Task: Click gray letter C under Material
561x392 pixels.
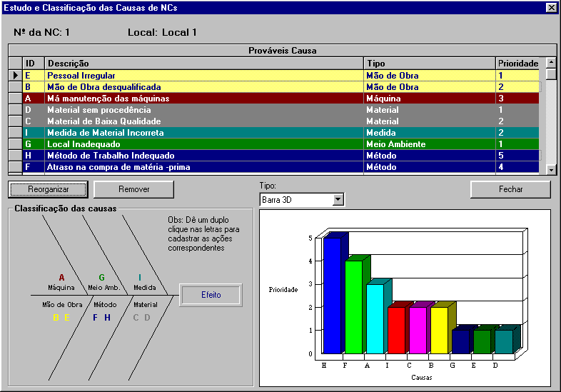Action: (136, 318)
